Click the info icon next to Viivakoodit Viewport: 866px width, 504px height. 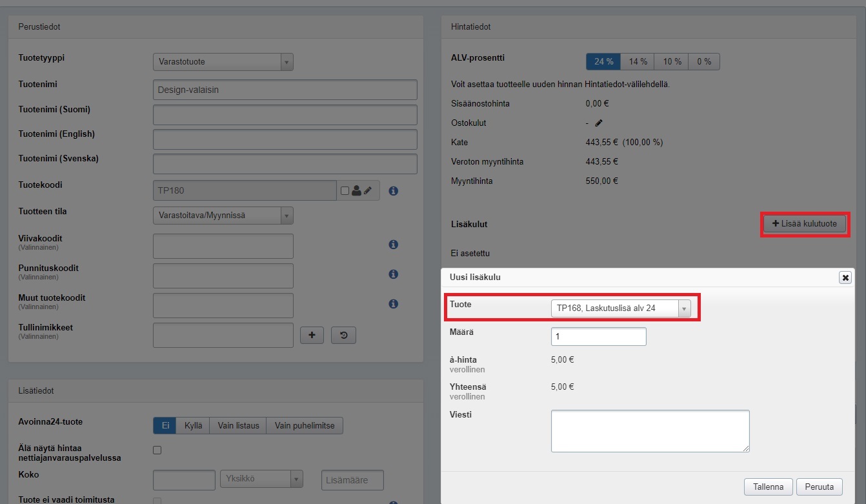(x=394, y=245)
